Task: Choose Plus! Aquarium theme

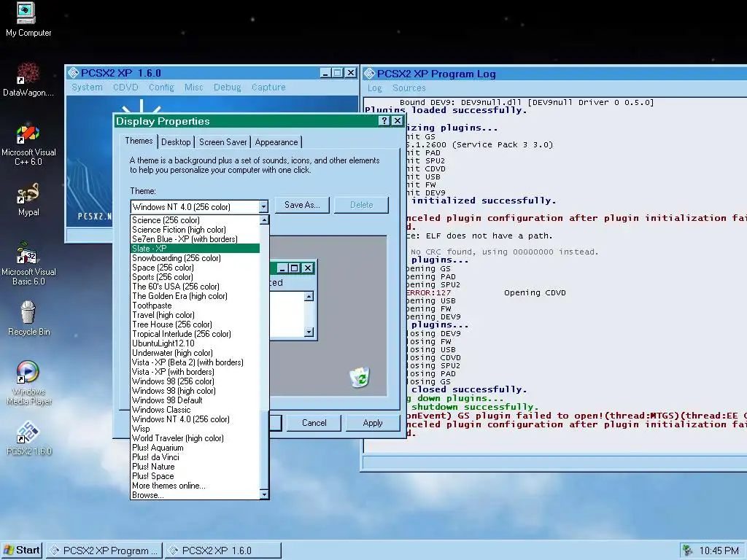Action: point(196,448)
